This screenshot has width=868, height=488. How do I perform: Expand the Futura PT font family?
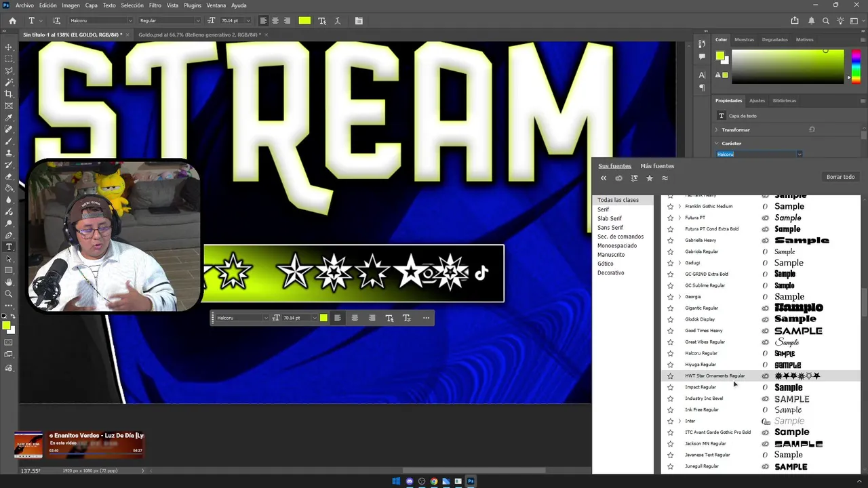coord(679,218)
